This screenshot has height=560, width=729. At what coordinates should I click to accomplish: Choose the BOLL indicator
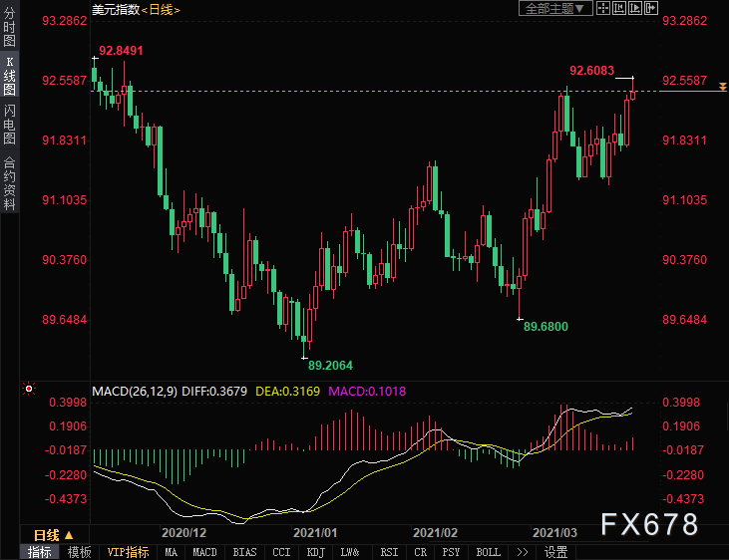[x=489, y=552]
